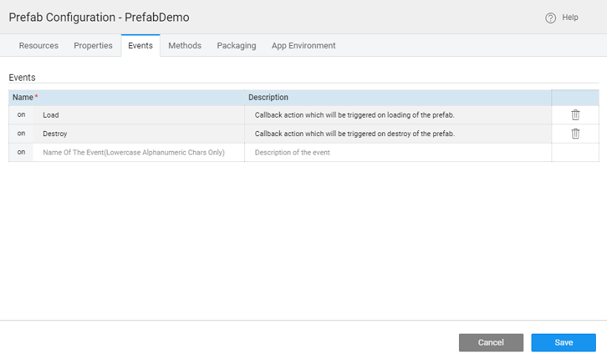This screenshot has height=364, width=607.
Task: Select the Events tab
Action: 141,46
